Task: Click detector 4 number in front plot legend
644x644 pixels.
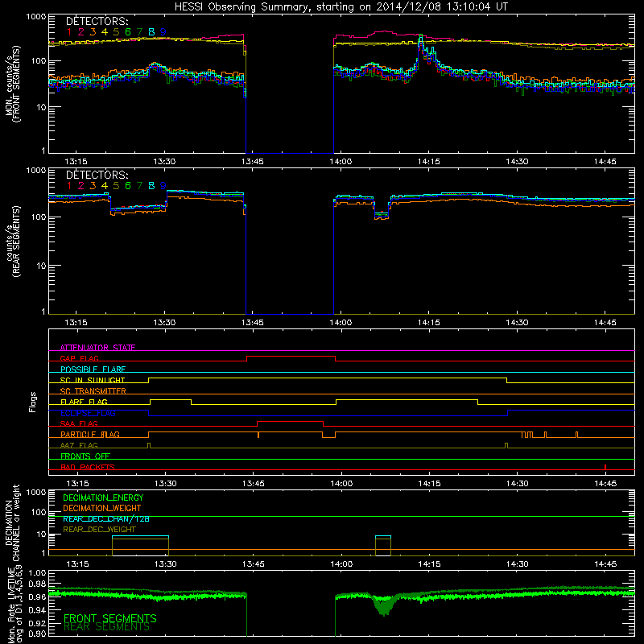Action: pos(105,32)
